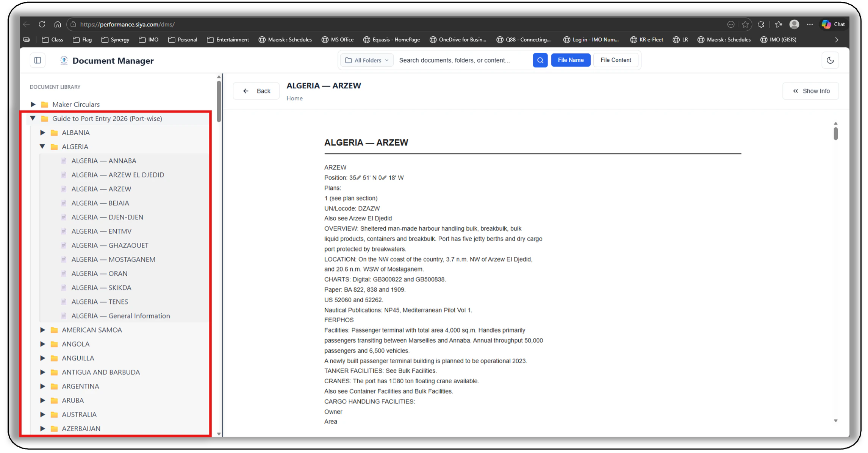Click the document library sidebar scrollbar
Screen dimensions: 868x453
click(219, 101)
